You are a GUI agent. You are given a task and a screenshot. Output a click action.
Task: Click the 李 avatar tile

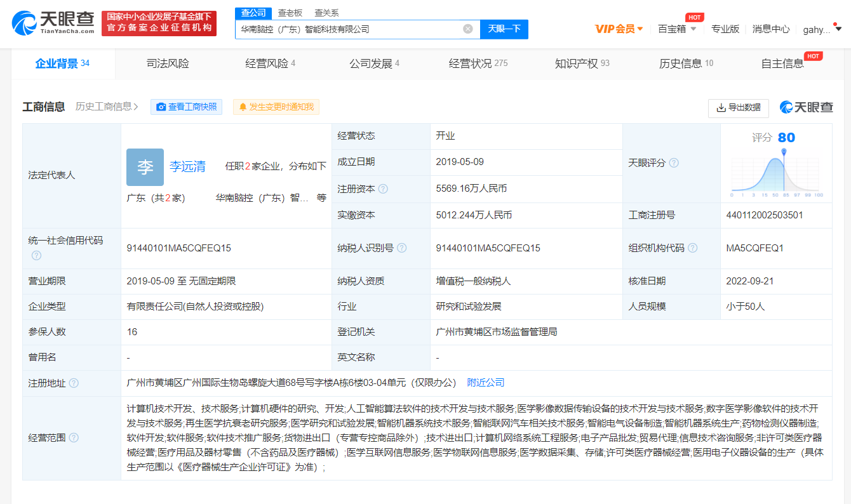(145, 167)
